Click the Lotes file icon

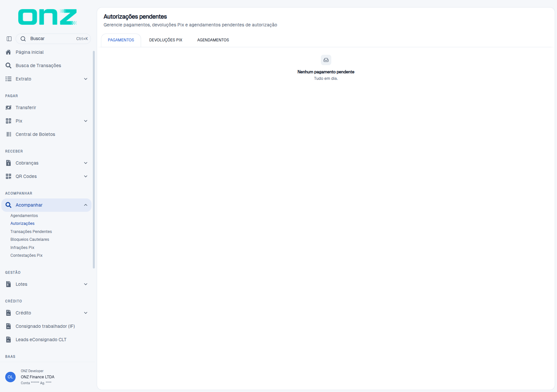(8, 284)
